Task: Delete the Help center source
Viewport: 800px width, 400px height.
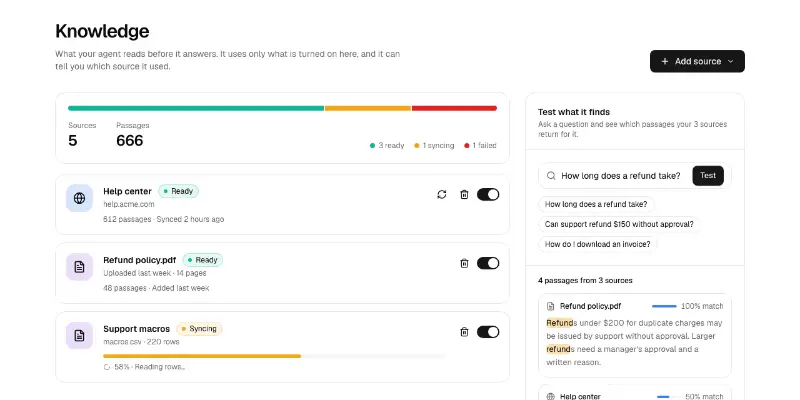Action: click(x=464, y=194)
